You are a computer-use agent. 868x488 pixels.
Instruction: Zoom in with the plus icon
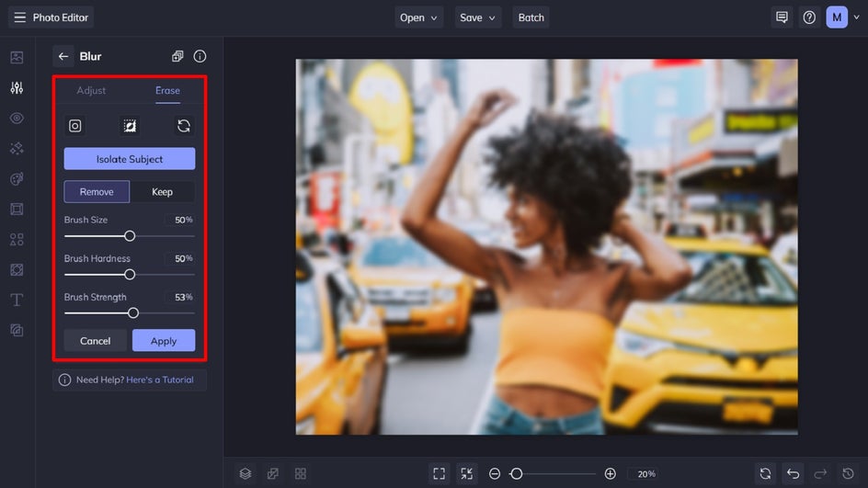click(610, 474)
